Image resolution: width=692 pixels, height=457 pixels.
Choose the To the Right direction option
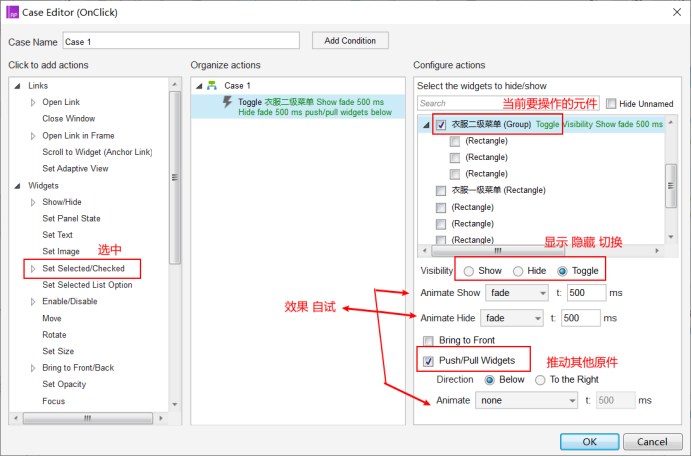point(540,380)
